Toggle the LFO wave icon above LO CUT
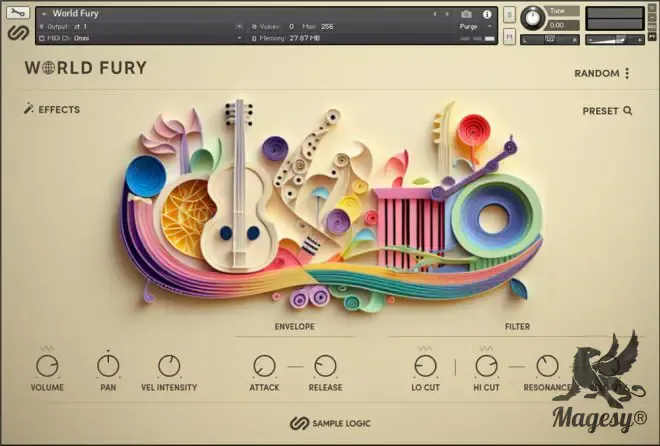Screen dimensions: 660x446 [425, 348]
